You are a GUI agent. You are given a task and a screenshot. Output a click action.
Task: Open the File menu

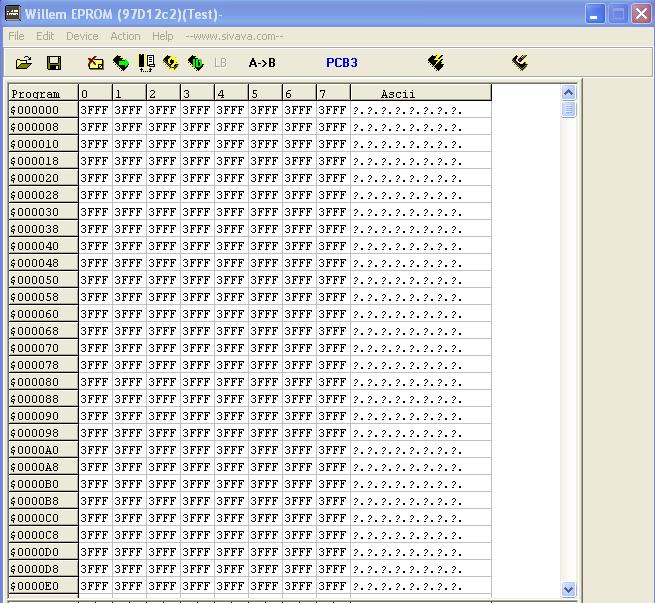16,36
